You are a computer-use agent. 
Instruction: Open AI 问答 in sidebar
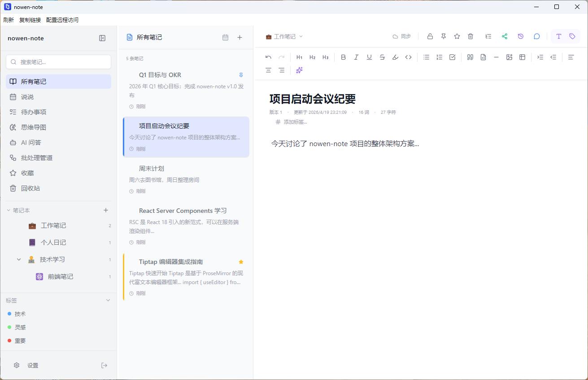coord(58,142)
